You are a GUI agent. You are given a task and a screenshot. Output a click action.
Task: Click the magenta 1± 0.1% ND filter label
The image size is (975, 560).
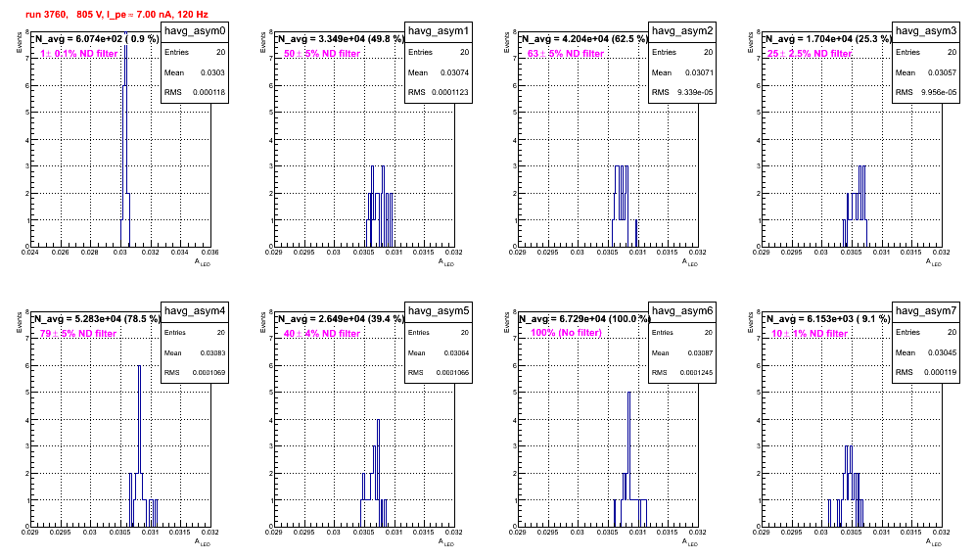click(79, 54)
